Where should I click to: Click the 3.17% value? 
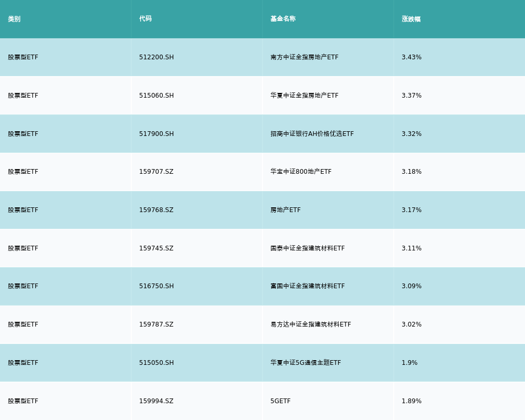[x=412, y=210]
